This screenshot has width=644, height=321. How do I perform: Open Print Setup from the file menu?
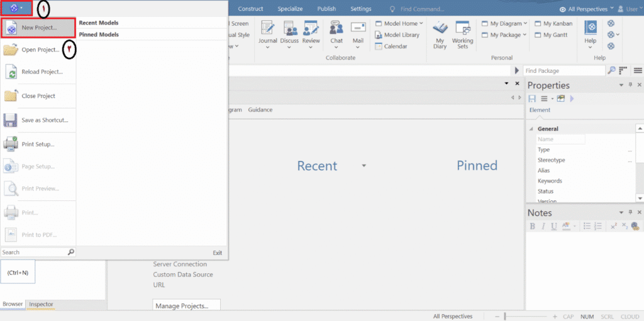pos(38,144)
